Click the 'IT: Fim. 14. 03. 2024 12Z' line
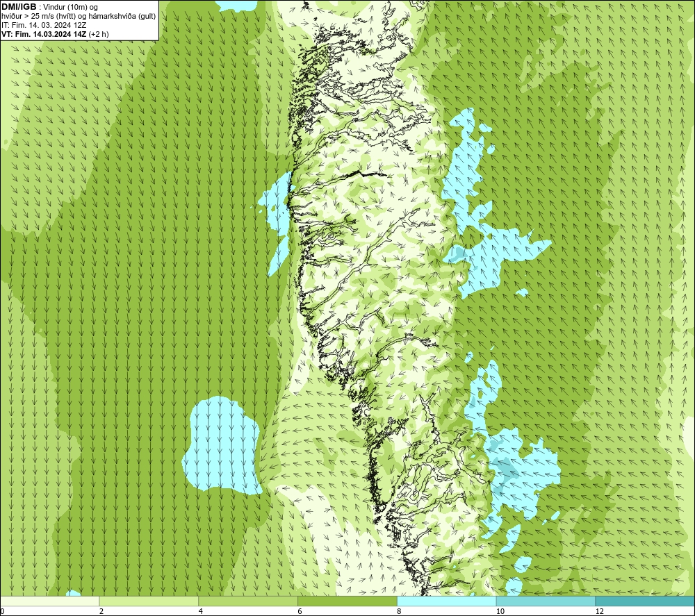695x616 pixels. [x=44, y=25]
